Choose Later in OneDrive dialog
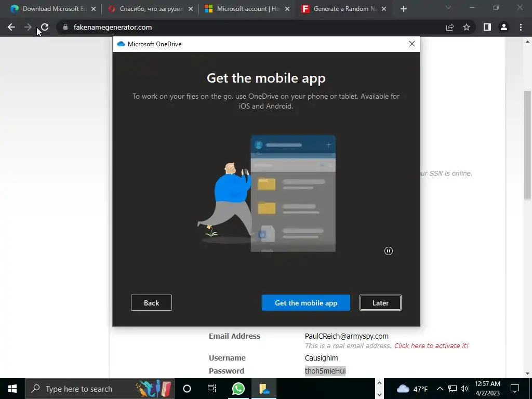Viewport: 532px width, 399px height. point(380,303)
